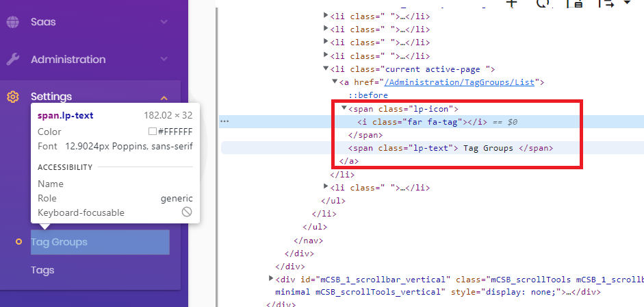The image size is (644, 307).
Task: Click the Administration wrench icon
Action: pyautogui.click(x=12, y=60)
